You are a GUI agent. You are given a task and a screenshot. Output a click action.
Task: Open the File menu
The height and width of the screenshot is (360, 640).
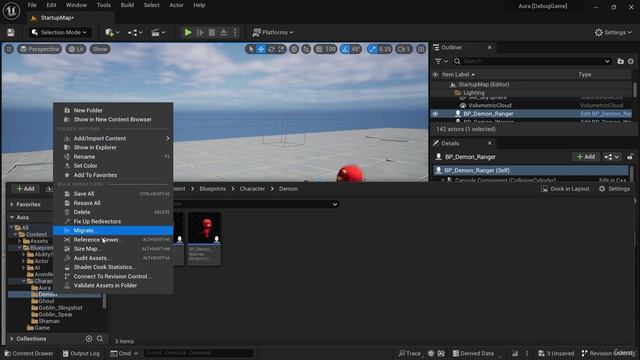(32, 5)
